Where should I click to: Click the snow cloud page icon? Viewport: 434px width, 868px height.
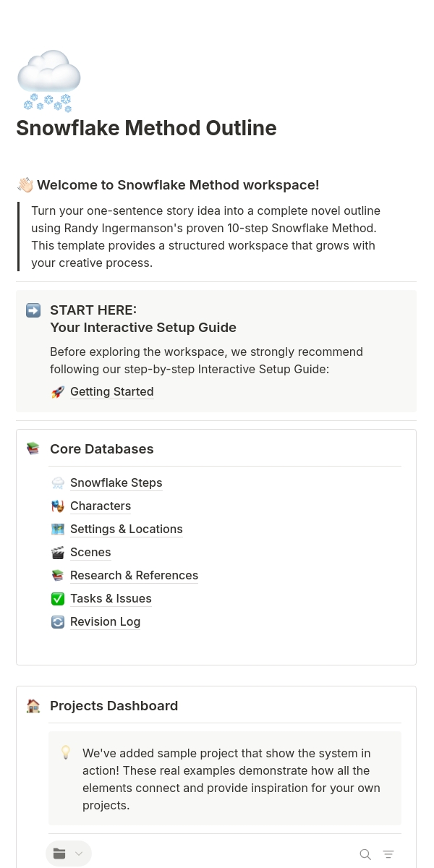click(x=48, y=81)
